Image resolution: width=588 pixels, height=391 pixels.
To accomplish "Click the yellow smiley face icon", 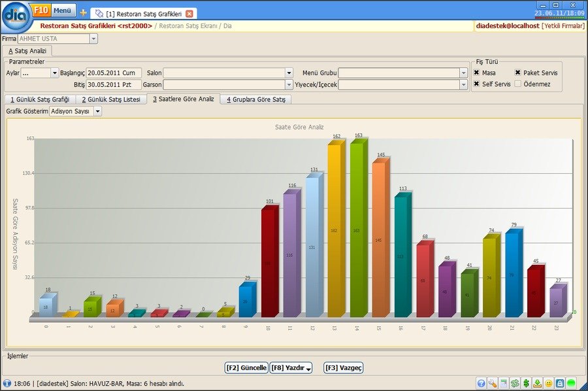I will [x=549, y=383].
